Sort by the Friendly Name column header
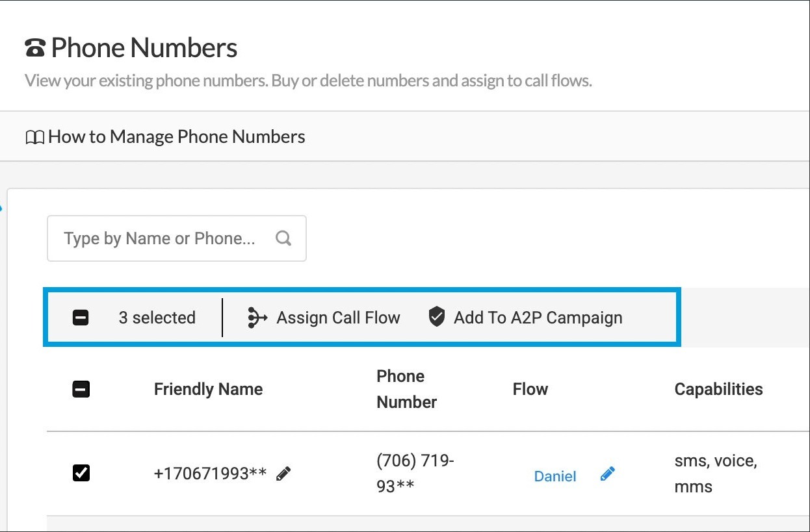The width and height of the screenshot is (810, 532). [208, 389]
